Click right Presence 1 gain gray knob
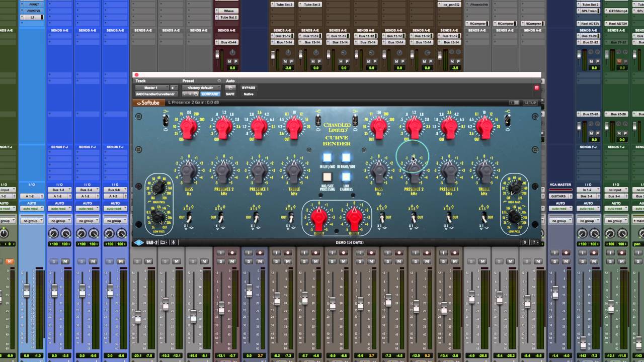The height and width of the screenshot is (362, 644). click(449, 172)
